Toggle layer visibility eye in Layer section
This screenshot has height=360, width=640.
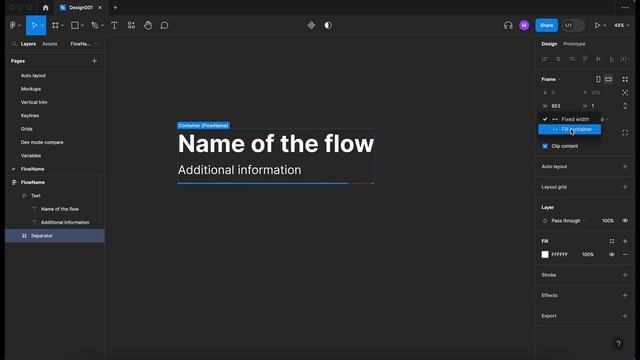point(625,221)
